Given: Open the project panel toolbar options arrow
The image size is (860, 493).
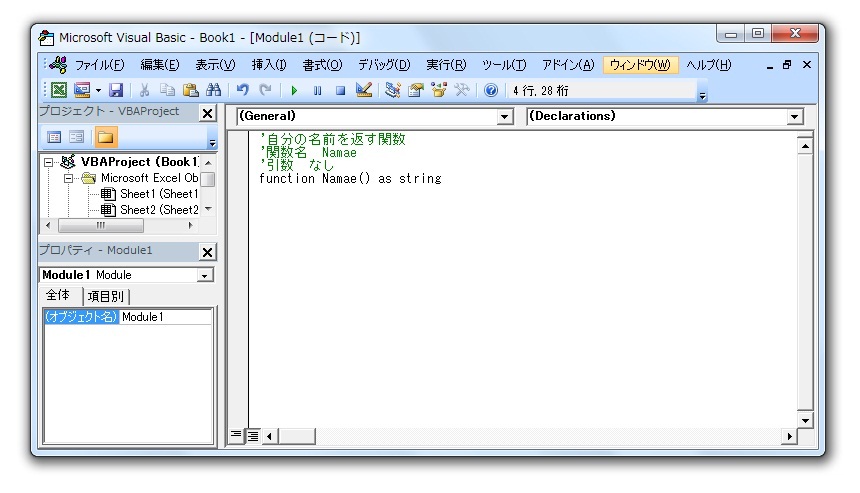Looking at the screenshot, I should pyautogui.click(x=212, y=143).
